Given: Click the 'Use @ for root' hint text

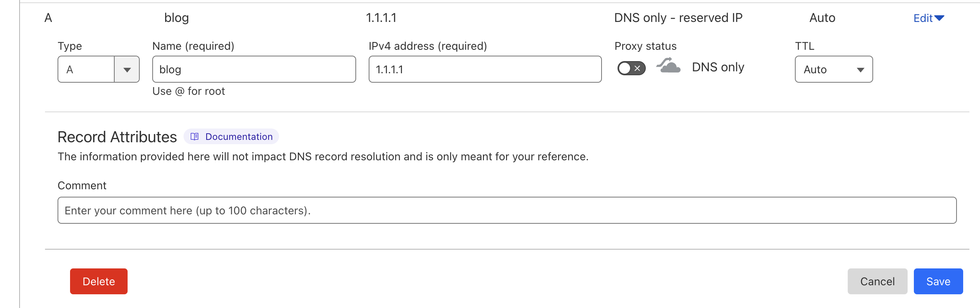Looking at the screenshot, I should click(189, 91).
